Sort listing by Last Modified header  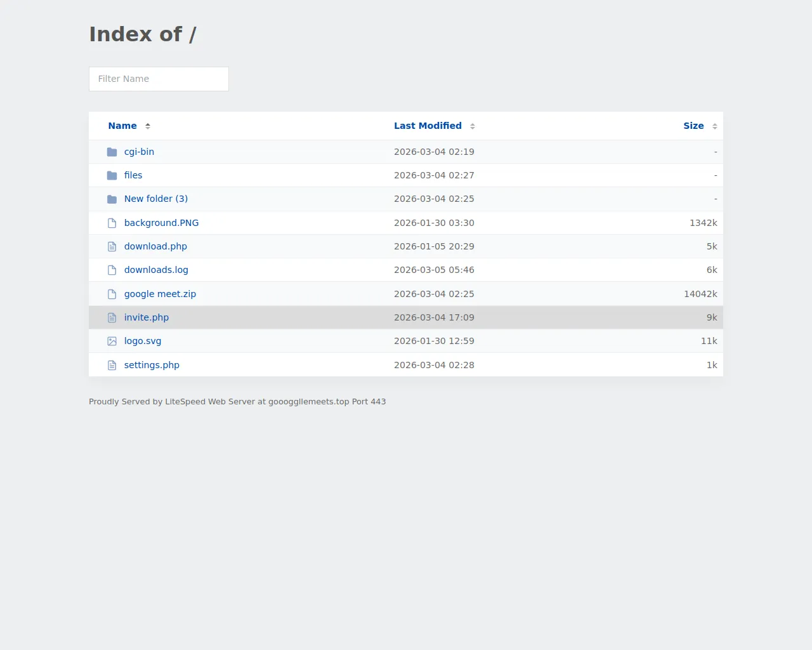pyautogui.click(x=428, y=126)
